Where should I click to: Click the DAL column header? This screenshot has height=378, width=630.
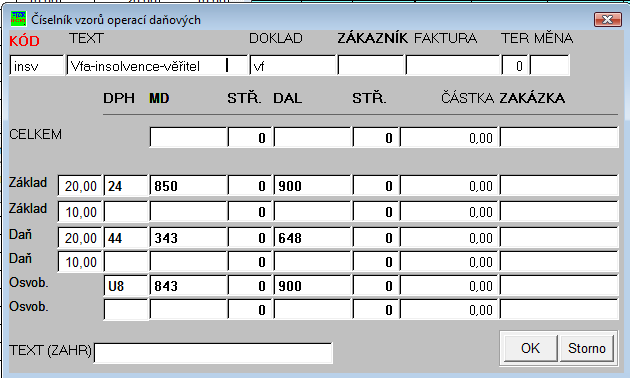pyautogui.click(x=288, y=98)
